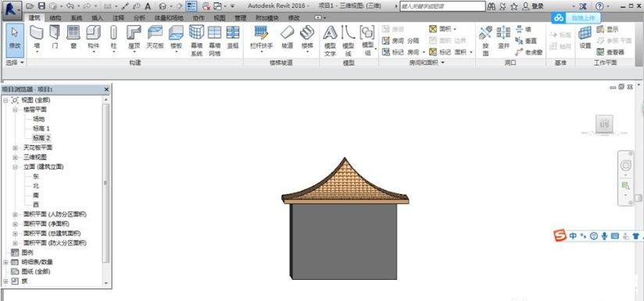Toggle the thin lines icon in quick access toolbar
The height and width of the screenshot is (301, 644).
191,6
